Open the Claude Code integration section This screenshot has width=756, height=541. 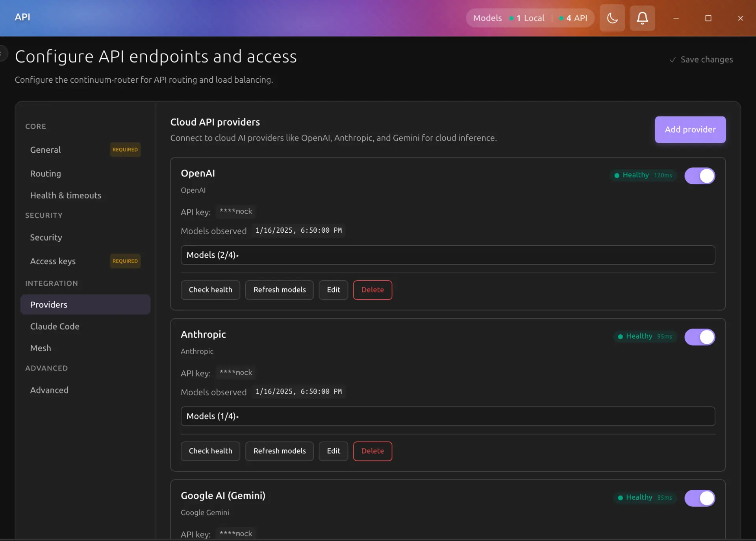pos(85,326)
